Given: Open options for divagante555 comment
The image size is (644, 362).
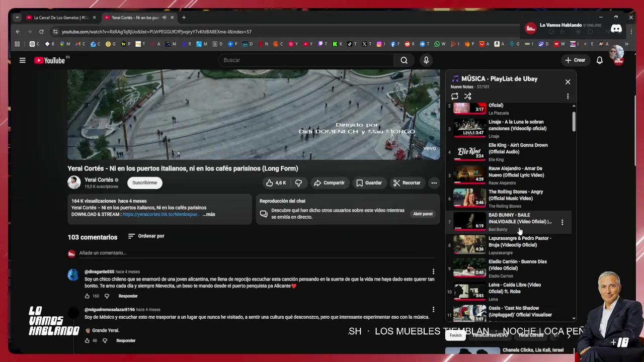Looking at the screenshot, I should (433, 271).
